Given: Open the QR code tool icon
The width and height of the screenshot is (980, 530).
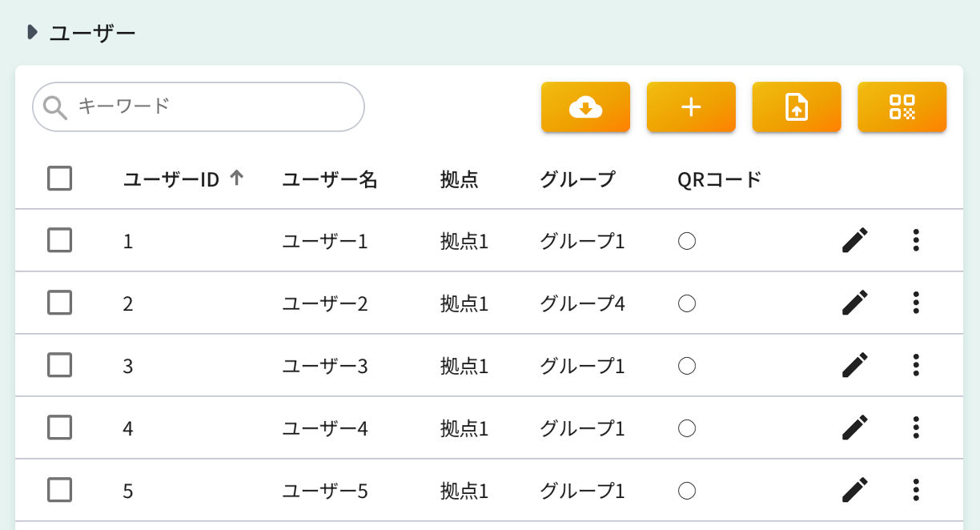Looking at the screenshot, I should (x=902, y=106).
